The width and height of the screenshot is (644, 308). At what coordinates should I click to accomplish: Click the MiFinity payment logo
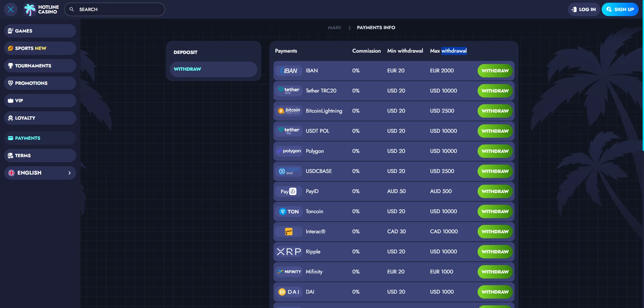(x=289, y=272)
